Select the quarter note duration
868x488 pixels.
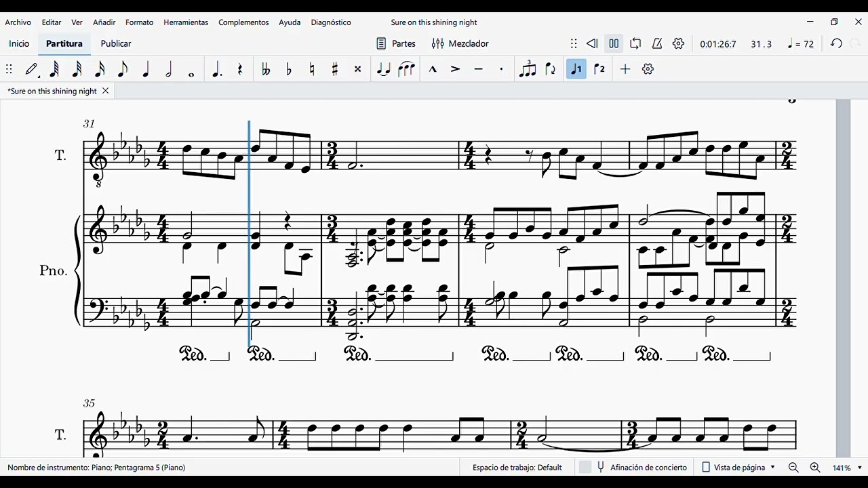pos(146,69)
